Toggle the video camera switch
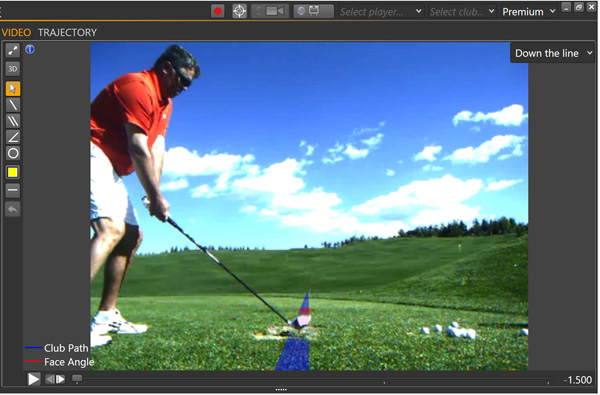Image resolution: width=600 pixels, height=395 pixels. (x=270, y=11)
